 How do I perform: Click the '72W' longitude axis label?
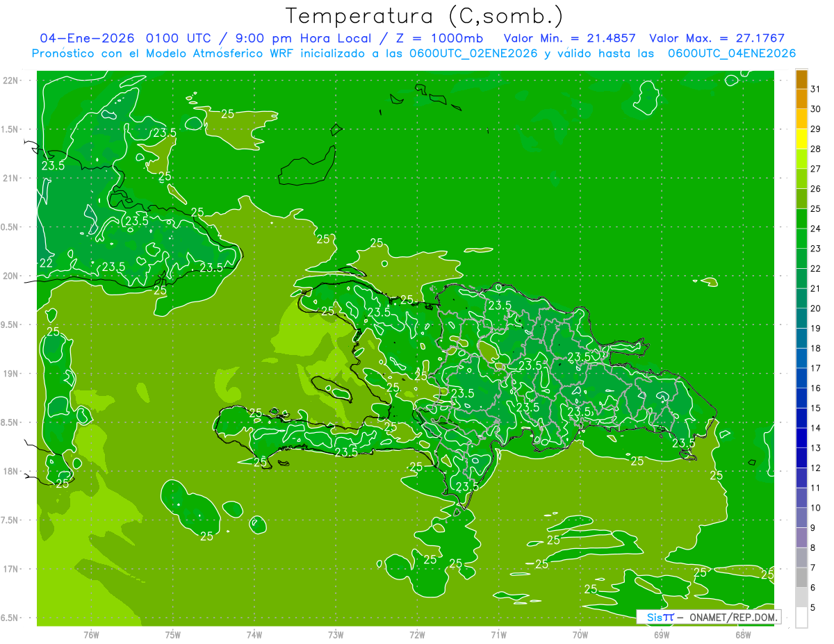coord(417,634)
